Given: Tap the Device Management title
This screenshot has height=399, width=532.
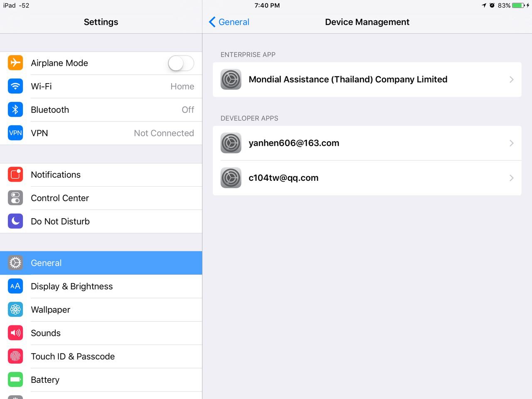Looking at the screenshot, I should coord(367,22).
